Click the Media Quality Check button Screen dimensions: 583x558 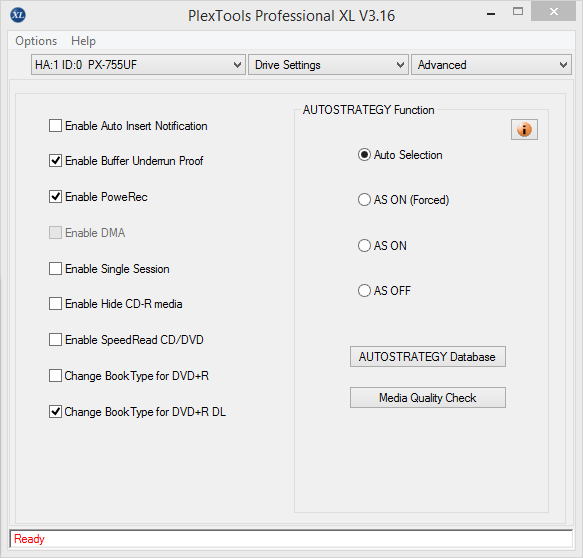(x=428, y=397)
